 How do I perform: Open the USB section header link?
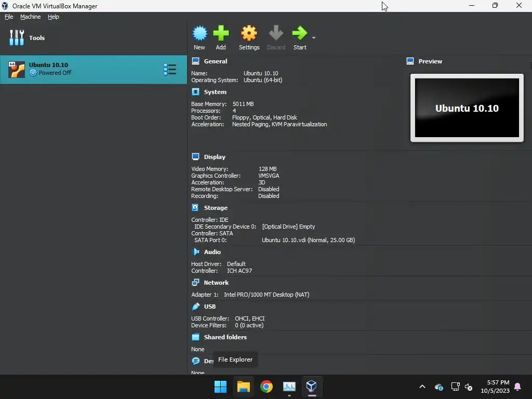pyautogui.click(x=210, y=307)
